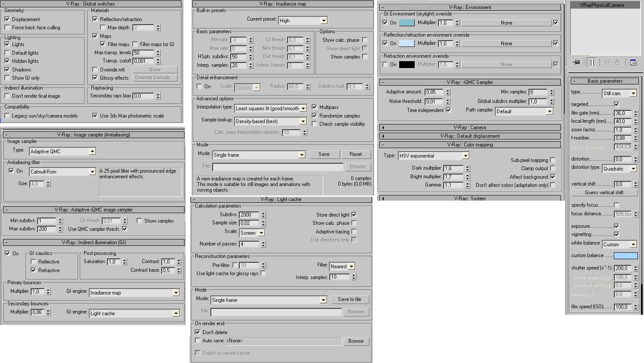Enable Force back face culling
Screen dimensions: 644x363
click(7, 28)
